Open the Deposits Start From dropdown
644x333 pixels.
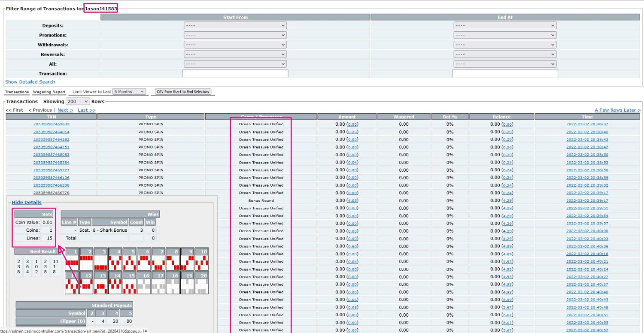pos(235,25)
